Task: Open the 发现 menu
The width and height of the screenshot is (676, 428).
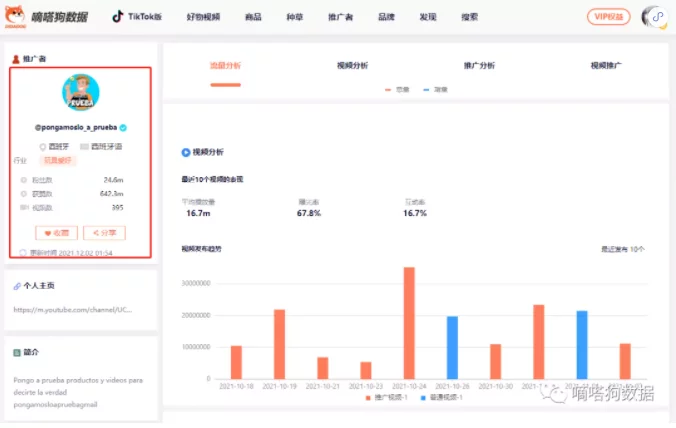Action: (428, 17)
